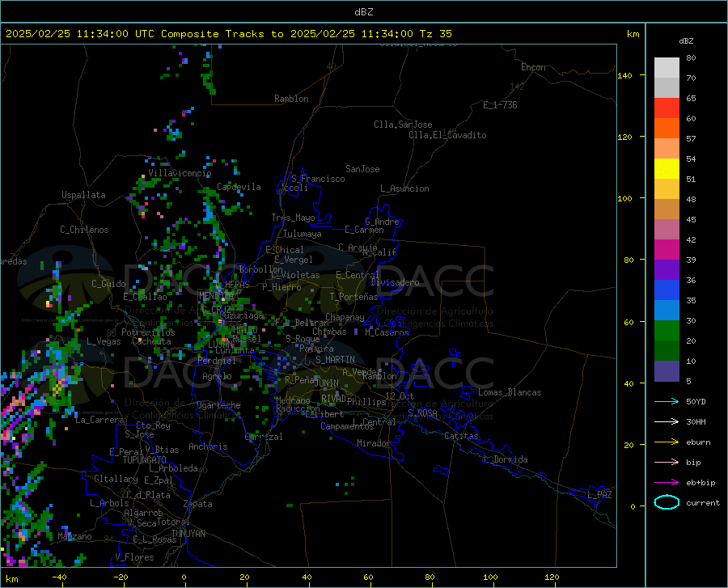The height and width of the screenshot is (588, 728).
Task: Click the 'S_Francisco' map label
Action: 318,179
